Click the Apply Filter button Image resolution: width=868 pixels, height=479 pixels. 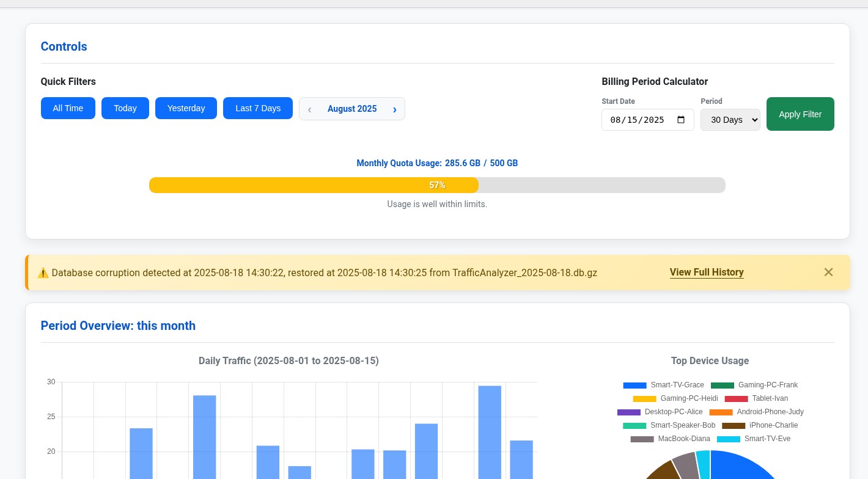[x=800, y=114]
